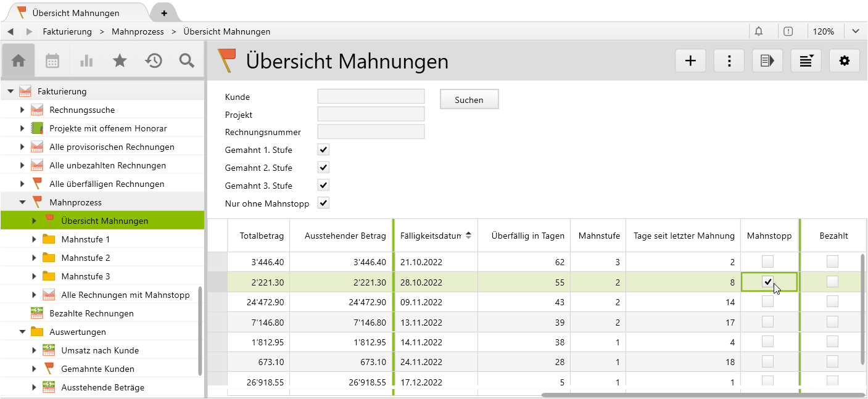868x399 pixels.
Task: Uncheck Nur ohne Mahnstopp option
Action: 323,203
